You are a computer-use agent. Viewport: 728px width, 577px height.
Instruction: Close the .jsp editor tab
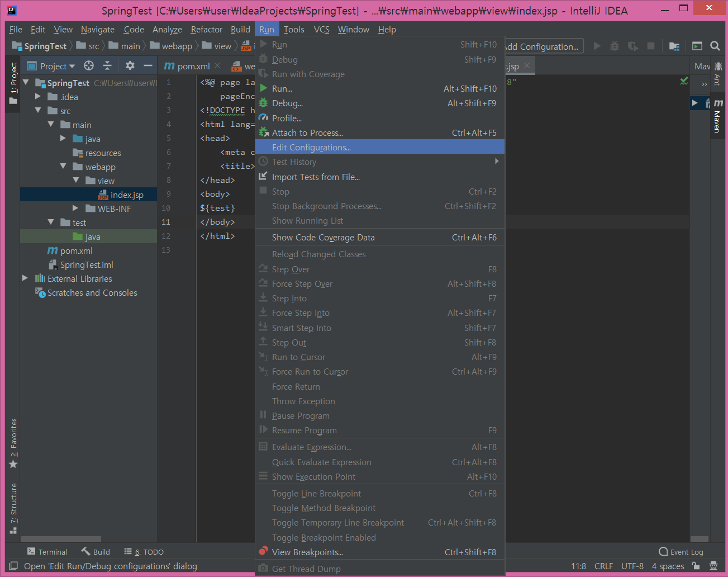coord(527,66)
